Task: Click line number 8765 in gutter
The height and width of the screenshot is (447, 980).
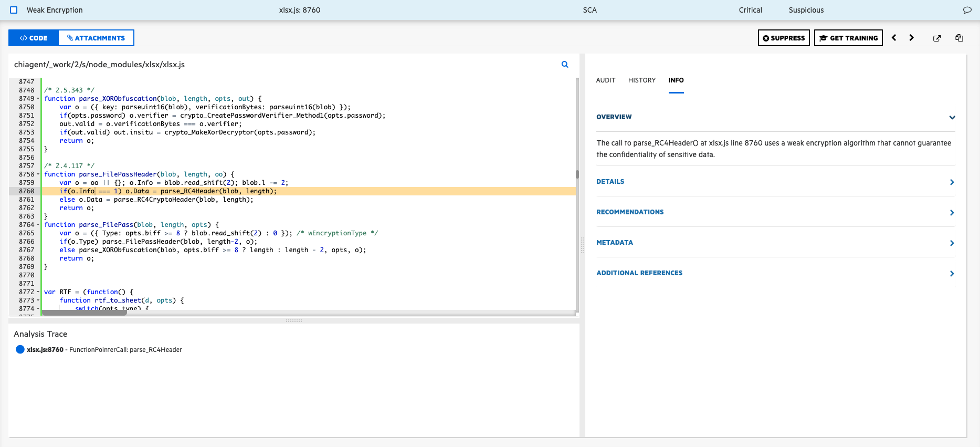Action: point(26,233)
